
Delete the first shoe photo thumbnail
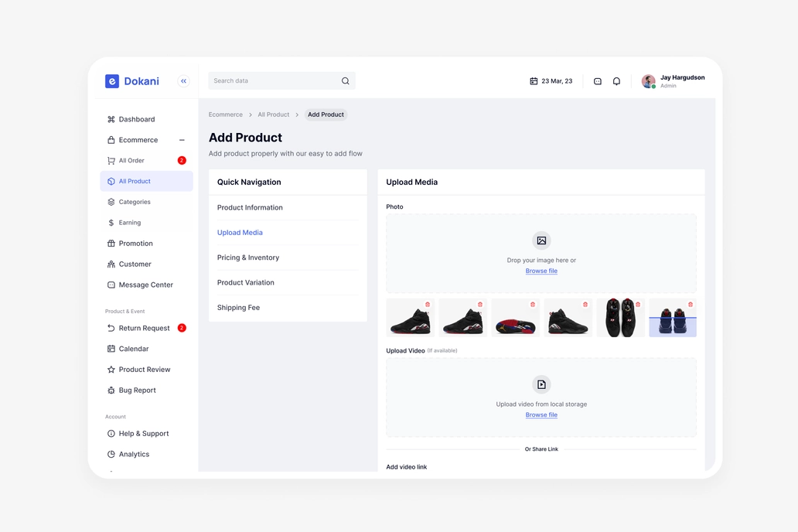tap(428, 305)
